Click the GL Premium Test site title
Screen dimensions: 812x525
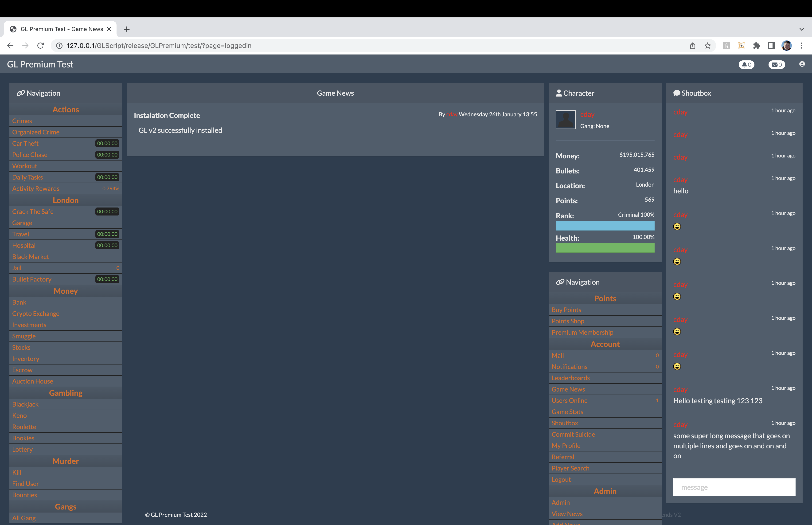pos(40,64)
